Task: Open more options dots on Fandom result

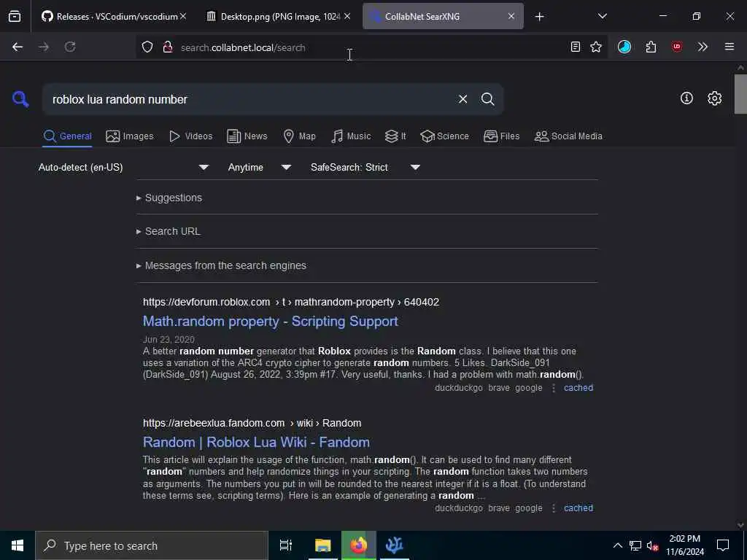Action: coord(553,508)
